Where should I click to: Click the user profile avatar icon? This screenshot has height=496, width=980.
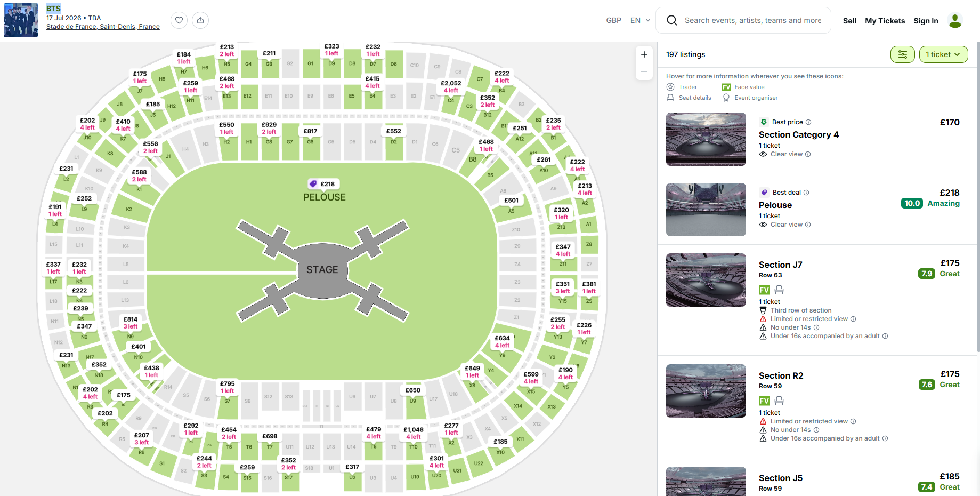955,21
